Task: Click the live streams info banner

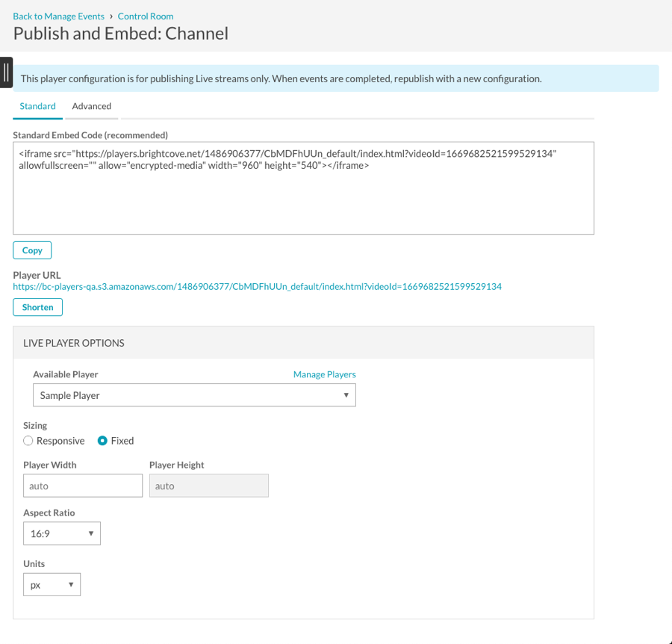Action: coord(336,78)
